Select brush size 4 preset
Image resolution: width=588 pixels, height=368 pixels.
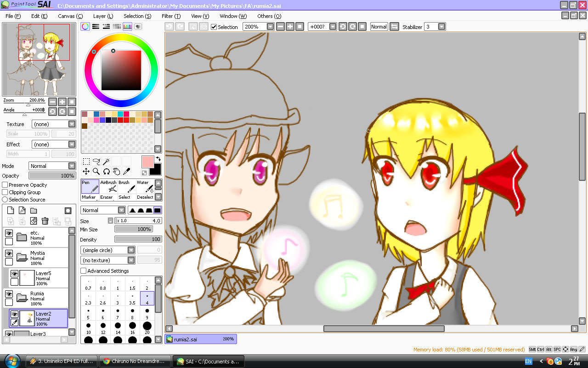(x=147, y=298)
